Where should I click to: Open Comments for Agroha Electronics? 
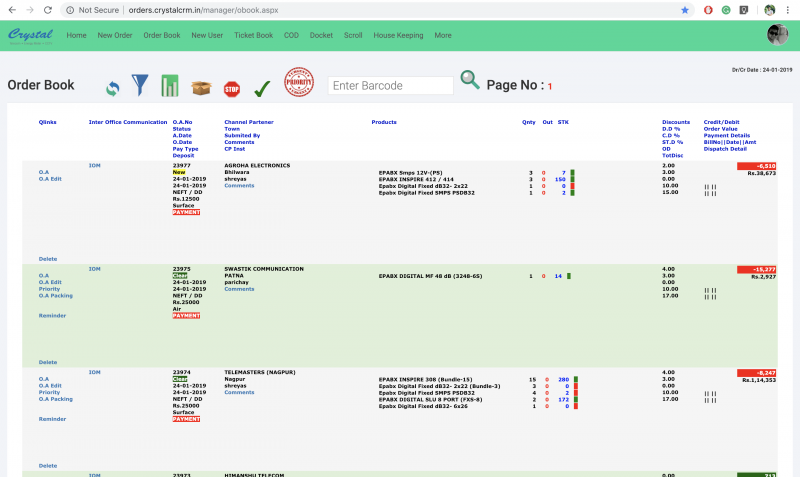click(x=239, y=186)
